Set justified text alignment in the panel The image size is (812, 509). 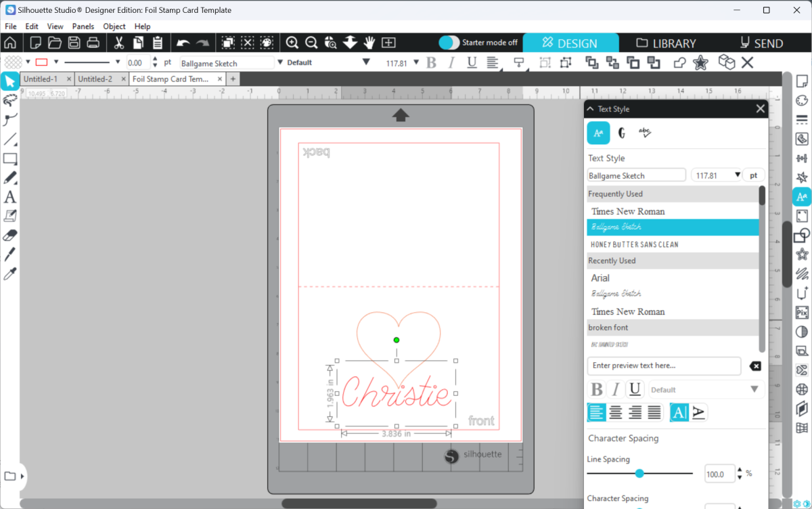pyautogui.click(x=654, y=412)
